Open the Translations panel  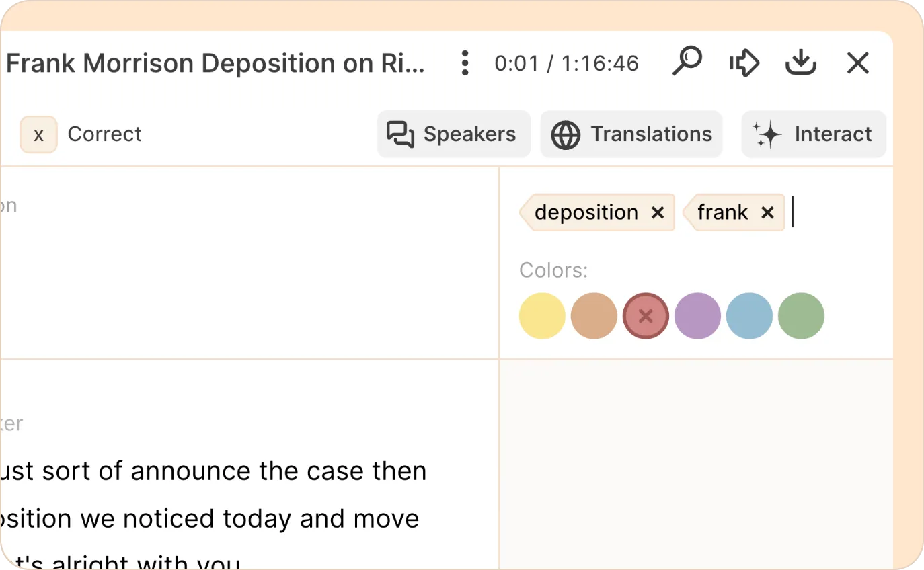[631, 134]
